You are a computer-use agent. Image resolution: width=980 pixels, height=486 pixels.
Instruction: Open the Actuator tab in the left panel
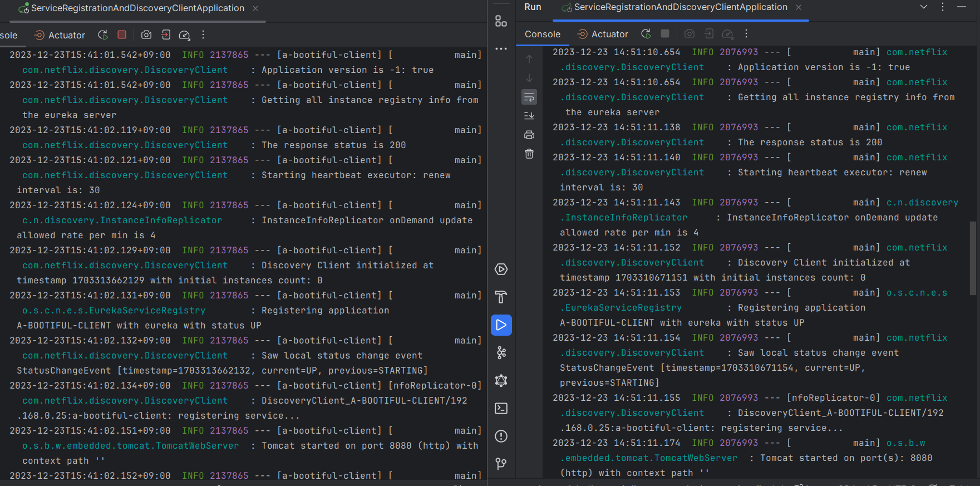click(x=60, y=35)
